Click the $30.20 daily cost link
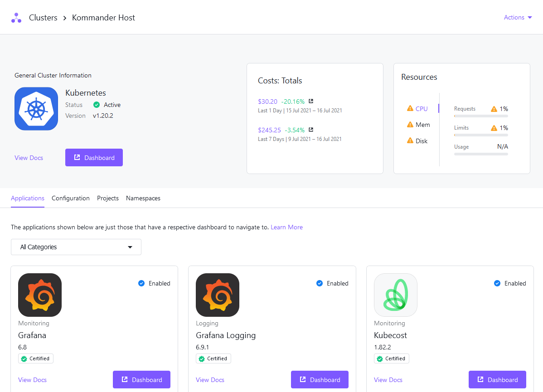 coord(268,102)
